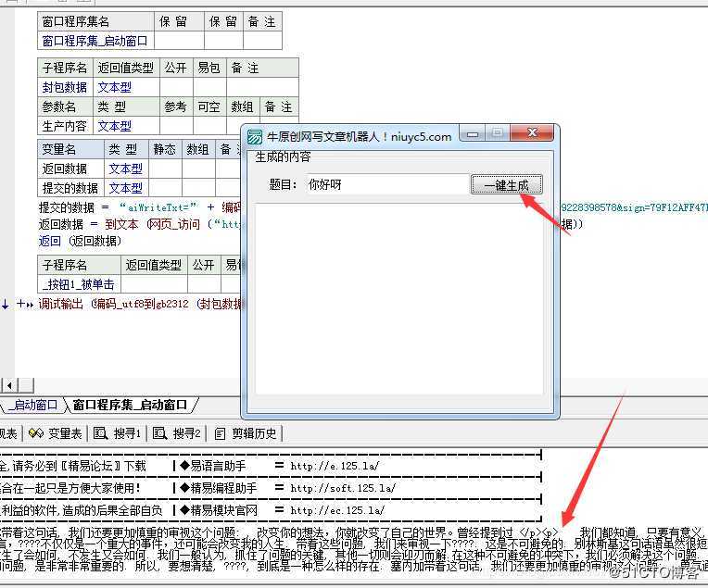Image resolution: width=708 pixels, height=588 pixels.
Task: Click the ◆易语言助手 text in output
Action: point(212,466)
